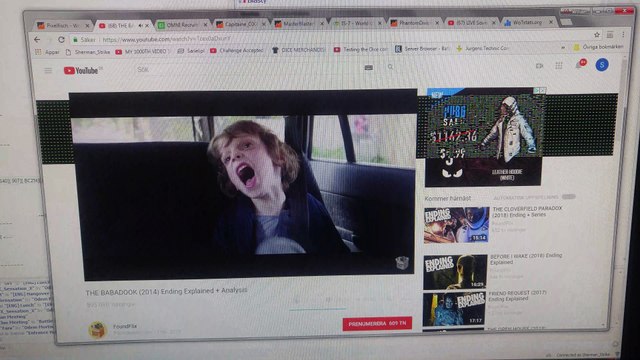Open MY 1000TH VIDEO bookmark
The image size is (640, 360).
tap(142, 51)
